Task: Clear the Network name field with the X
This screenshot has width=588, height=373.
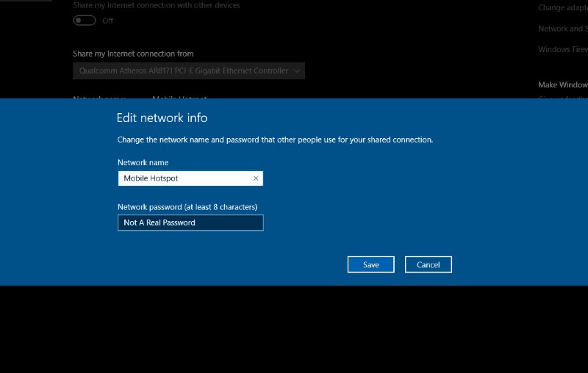Action: pyautogui.click(x=256, y=178)
